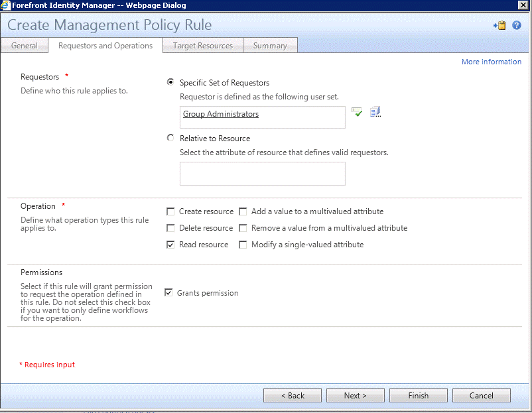Image resolution: width=532 pixels, height=413 pixels.
Task: Click 'Requestor is defined as the following user set.'
Action: click(x=259, y=97)
